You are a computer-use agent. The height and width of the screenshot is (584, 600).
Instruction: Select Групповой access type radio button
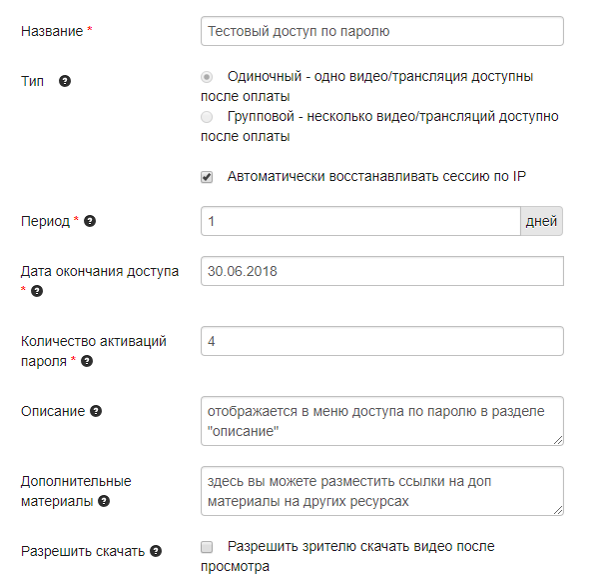point(207,117)
